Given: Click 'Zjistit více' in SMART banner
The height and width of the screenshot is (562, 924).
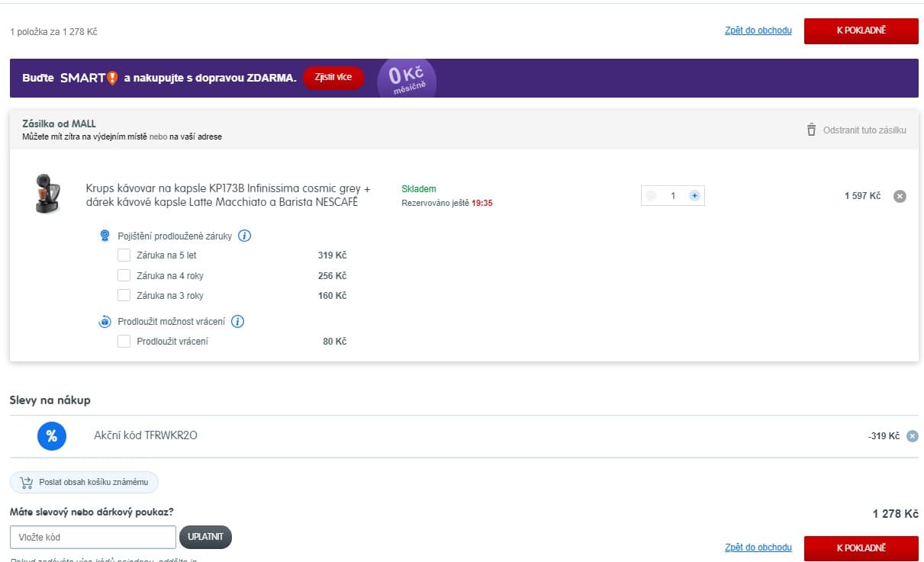Looking at the screenshot, I should (x=333, y=78).
